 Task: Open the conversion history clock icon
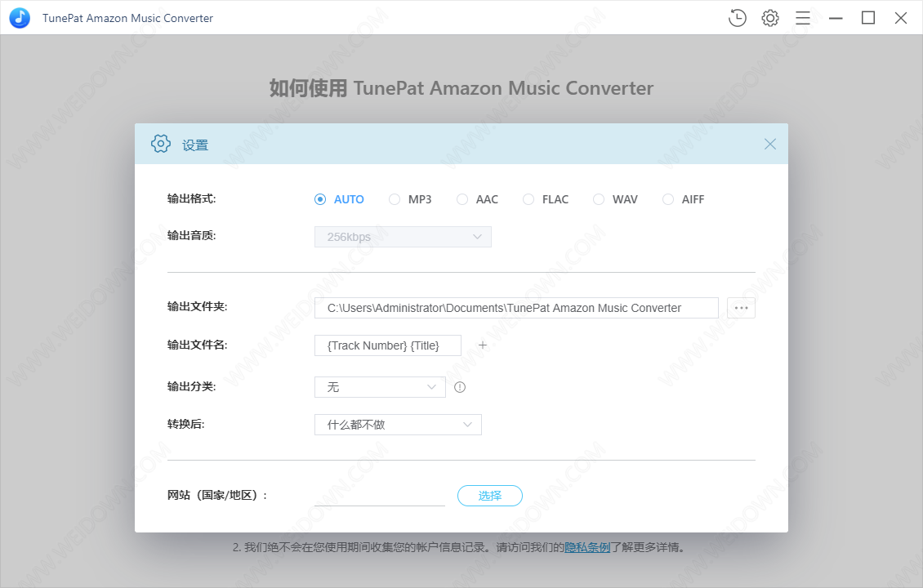coord(737,18)
